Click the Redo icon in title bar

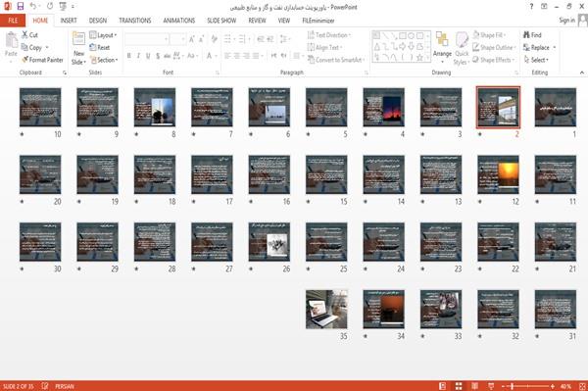coord(50,6)
